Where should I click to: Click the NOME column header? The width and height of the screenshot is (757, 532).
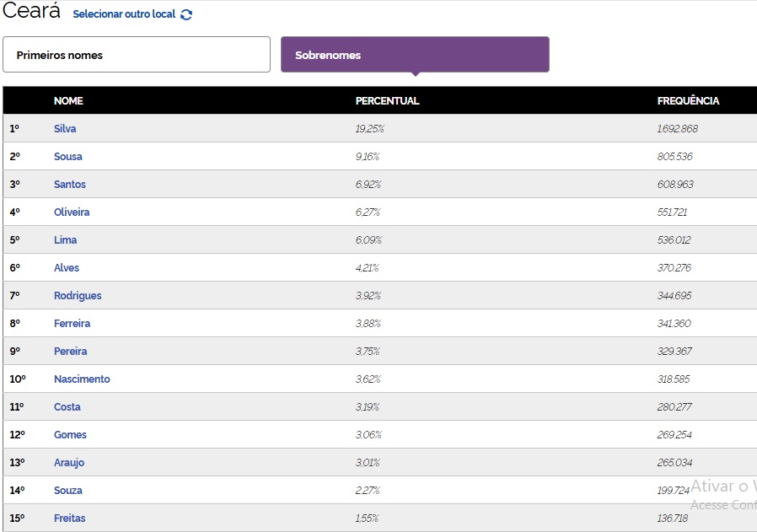(x=68, y=101)
